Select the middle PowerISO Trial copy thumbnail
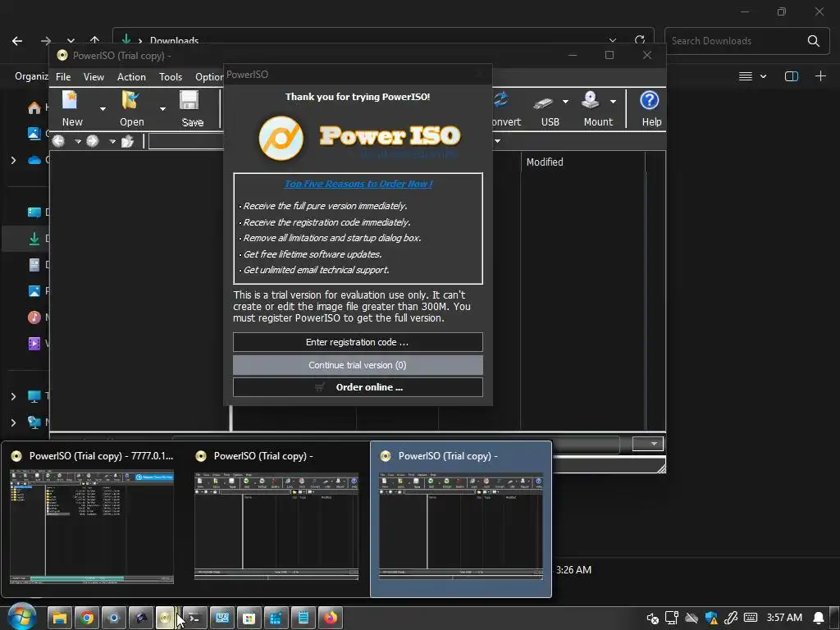 [276, 518]
